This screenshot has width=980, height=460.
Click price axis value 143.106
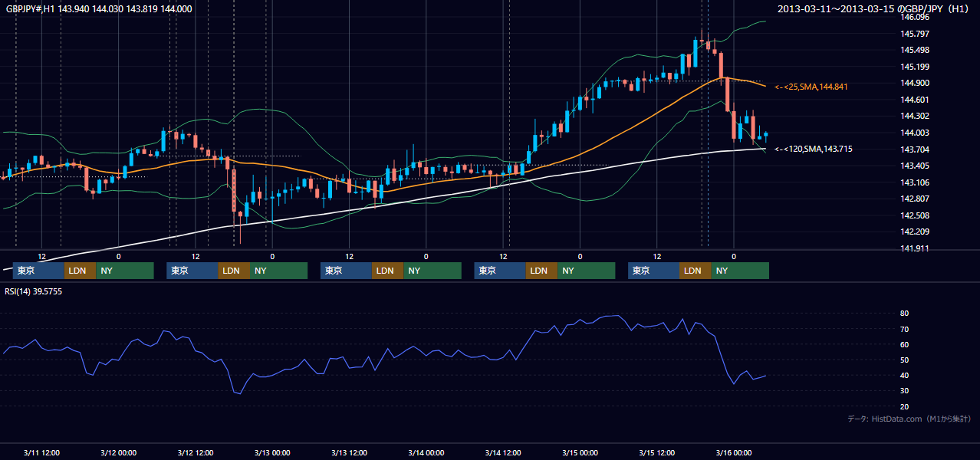click(916, 182)
